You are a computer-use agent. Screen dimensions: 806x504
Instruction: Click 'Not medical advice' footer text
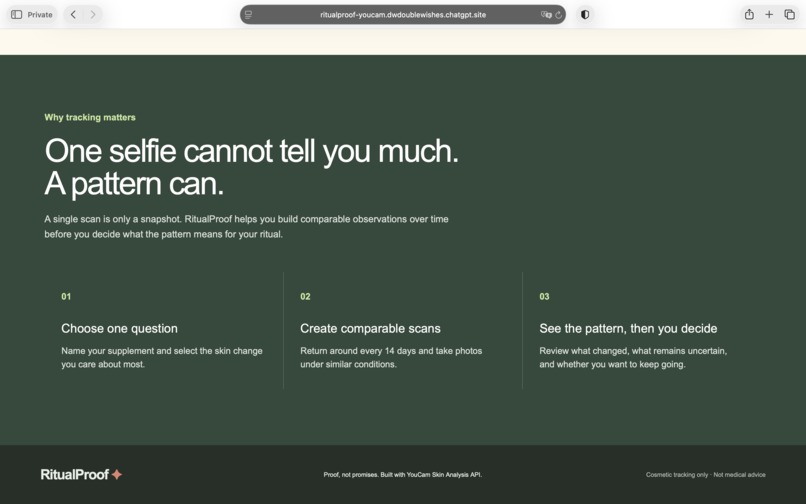739,475
